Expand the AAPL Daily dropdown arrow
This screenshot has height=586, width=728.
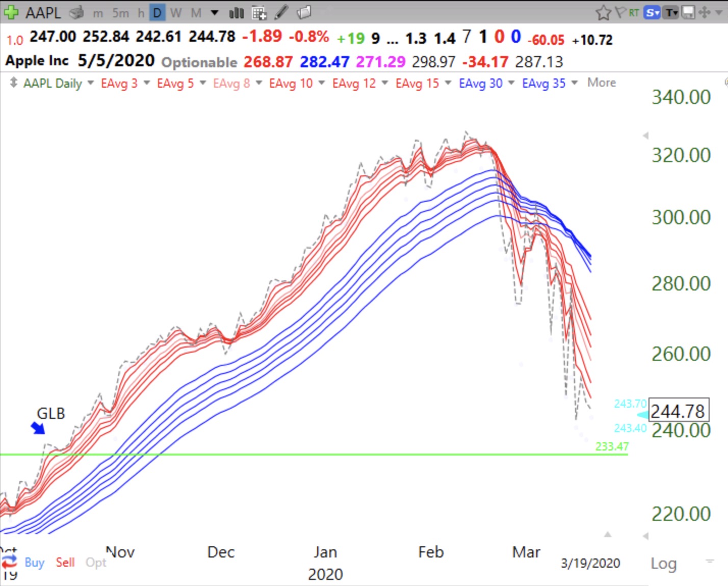(91, 82)
